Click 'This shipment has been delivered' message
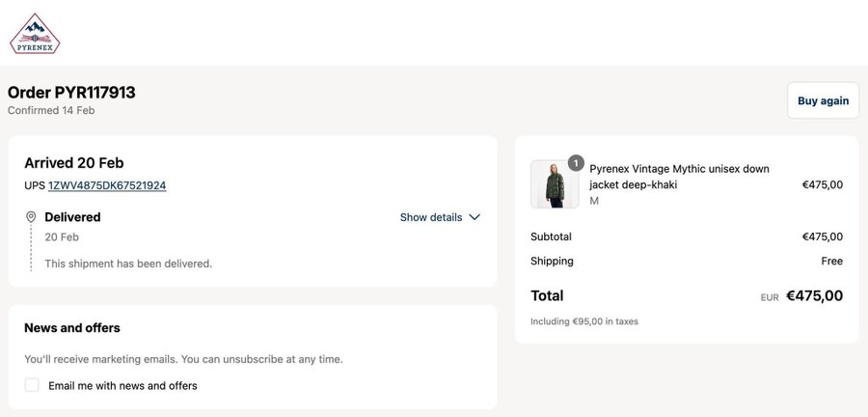Screen dimensions: 868x417 (x=128, y=264)
